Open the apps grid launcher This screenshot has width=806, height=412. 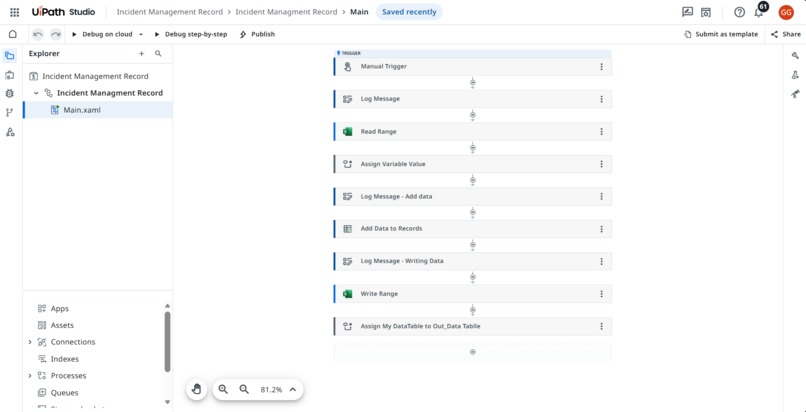[x=14, y=12]
